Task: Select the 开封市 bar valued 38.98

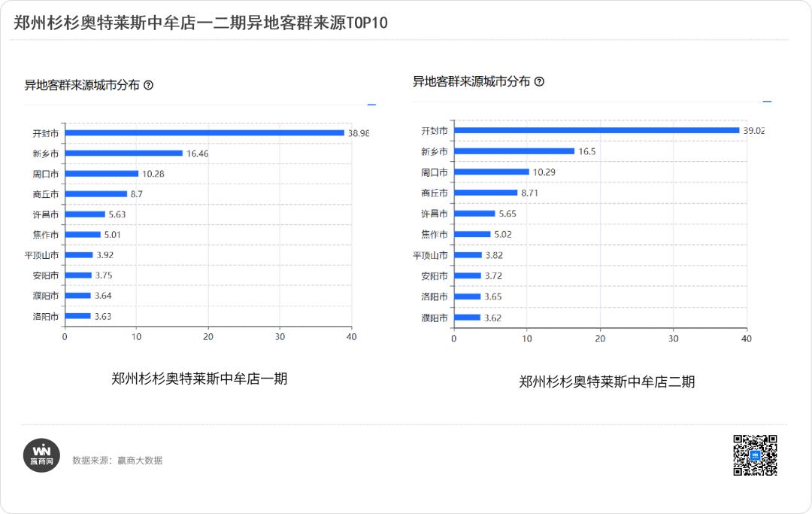Action: click(204, 133)
